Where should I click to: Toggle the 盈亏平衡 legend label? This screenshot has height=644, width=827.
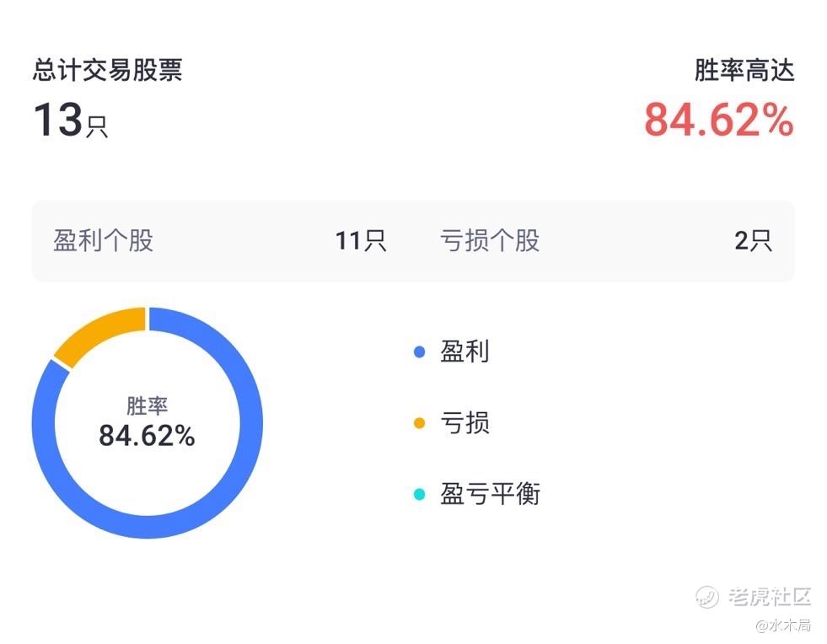coord(490,493)
